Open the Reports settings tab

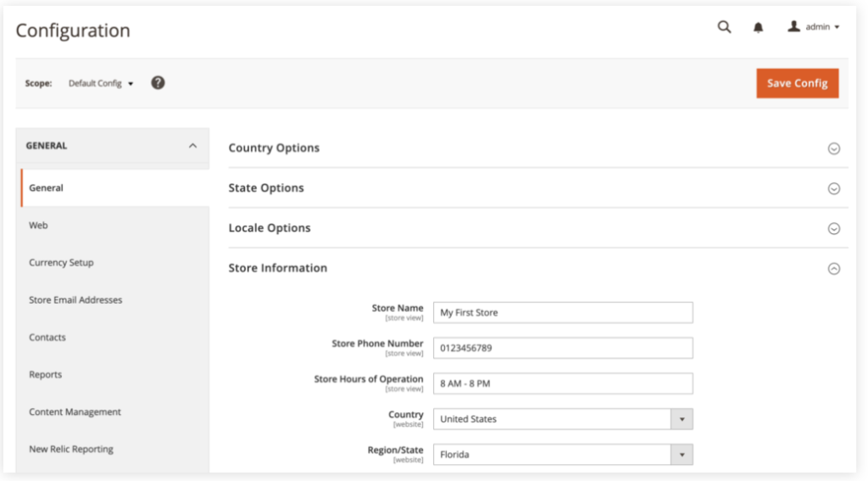[46, 374]
